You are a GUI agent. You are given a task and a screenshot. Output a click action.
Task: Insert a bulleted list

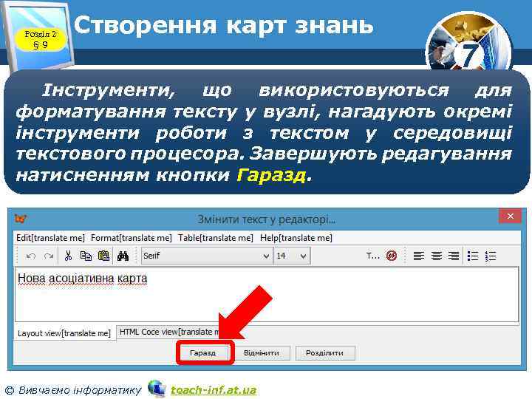point(473,256)
